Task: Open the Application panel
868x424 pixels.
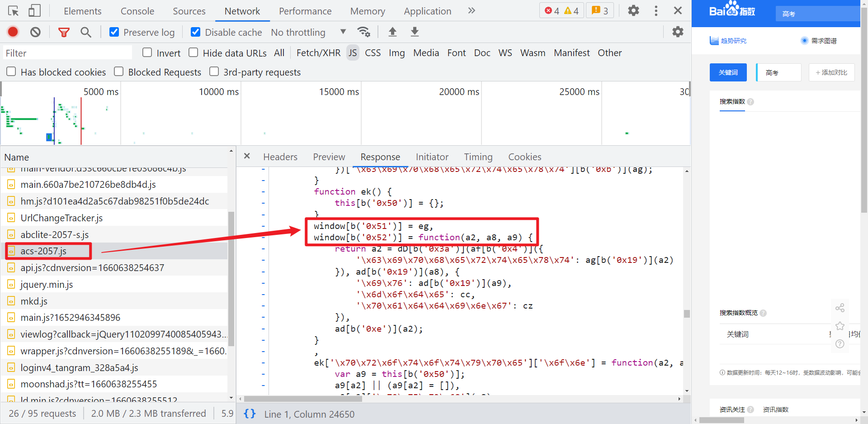Action: [427, 10]
